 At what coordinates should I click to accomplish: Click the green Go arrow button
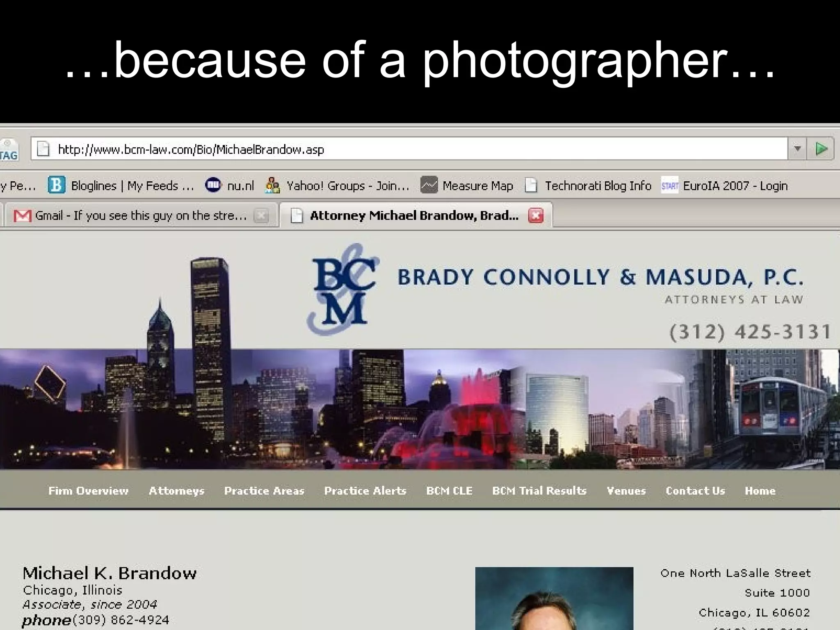pos(821,148)
